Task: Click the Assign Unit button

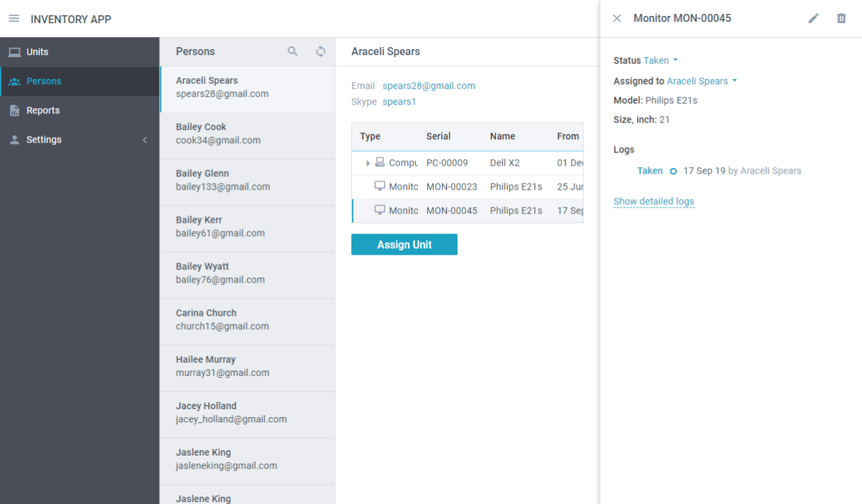Action: click(404, 245)
